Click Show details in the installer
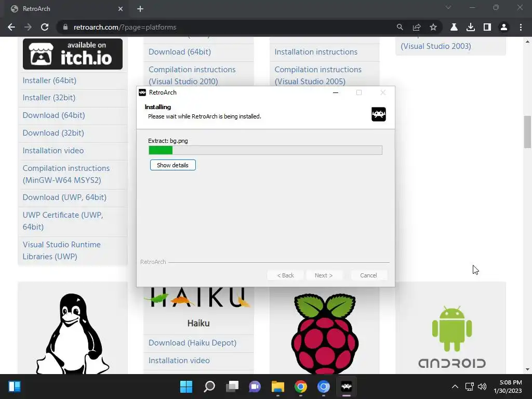 [x=172, y=165]
